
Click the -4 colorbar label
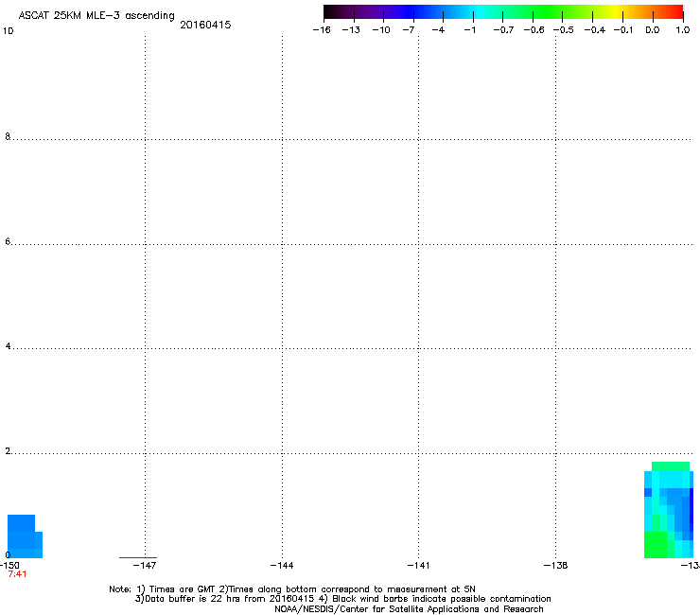[x=438, y=30]
